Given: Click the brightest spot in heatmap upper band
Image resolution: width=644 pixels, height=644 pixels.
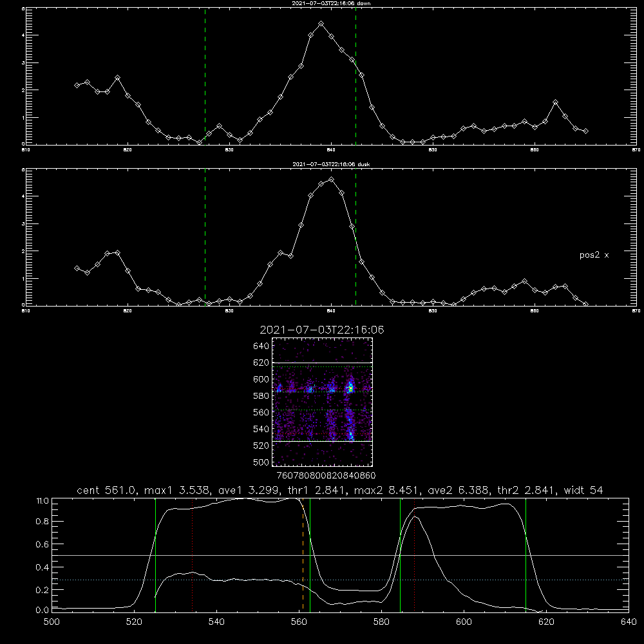Looking at the screenshot, I should pyautogui.click(x=350, y=388).
